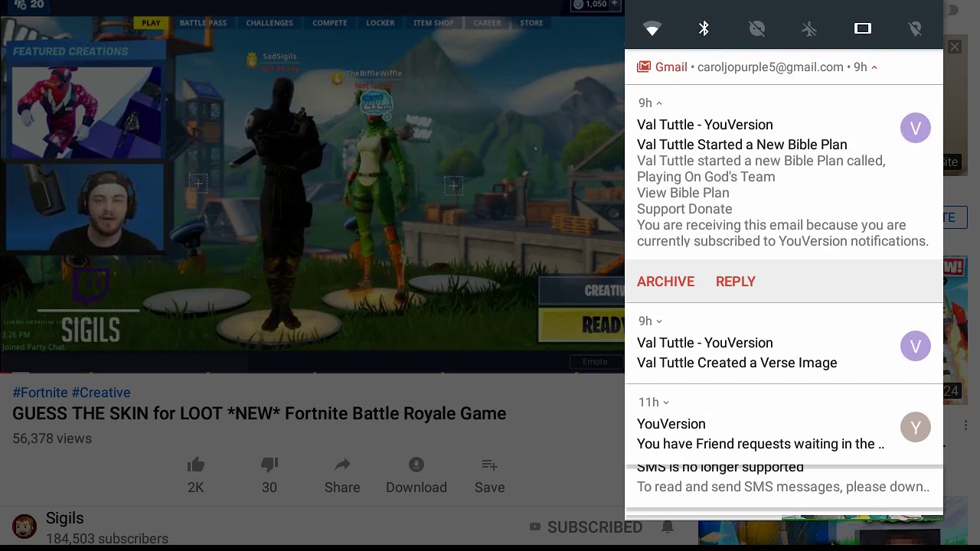Toggle screen auto-rotate quick setting
The height and width of the screenshot is (551, 980).
click(x=862, y=28)
